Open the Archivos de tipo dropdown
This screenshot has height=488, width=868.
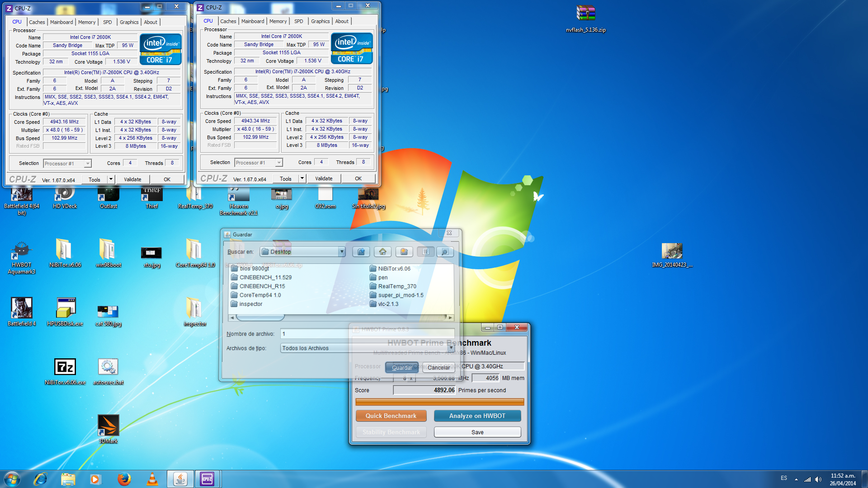[451, 348]
